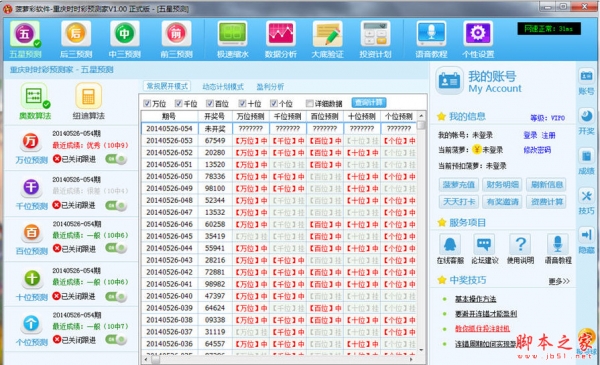The height and width of the screenshot is (365, 600).
Task: Click 刷新信息 button
Action: coord(546,185)
